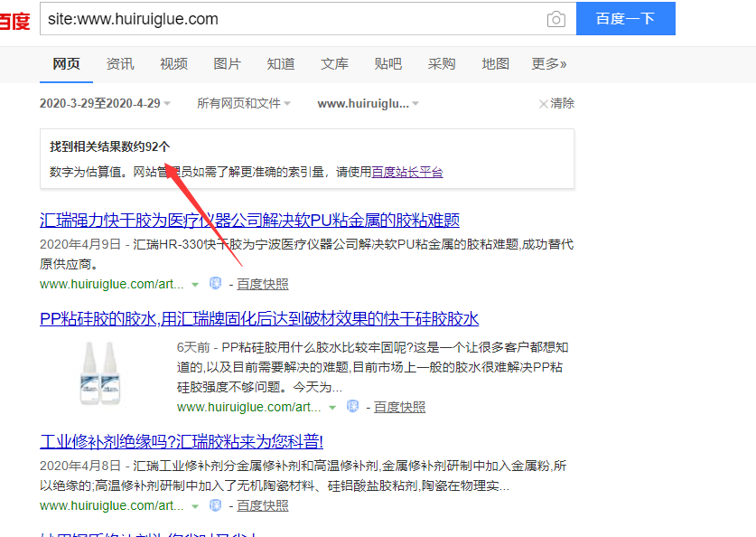Click the 6天前 snippet text

point(193,347)
